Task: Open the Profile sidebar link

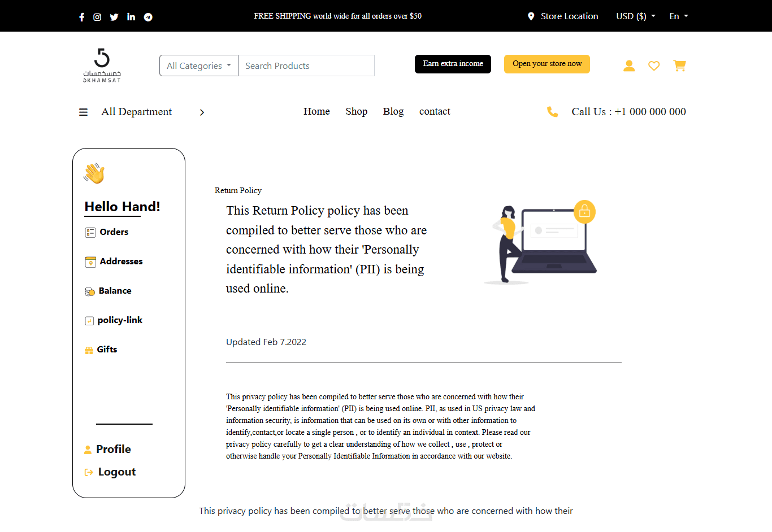Action: 114,450
